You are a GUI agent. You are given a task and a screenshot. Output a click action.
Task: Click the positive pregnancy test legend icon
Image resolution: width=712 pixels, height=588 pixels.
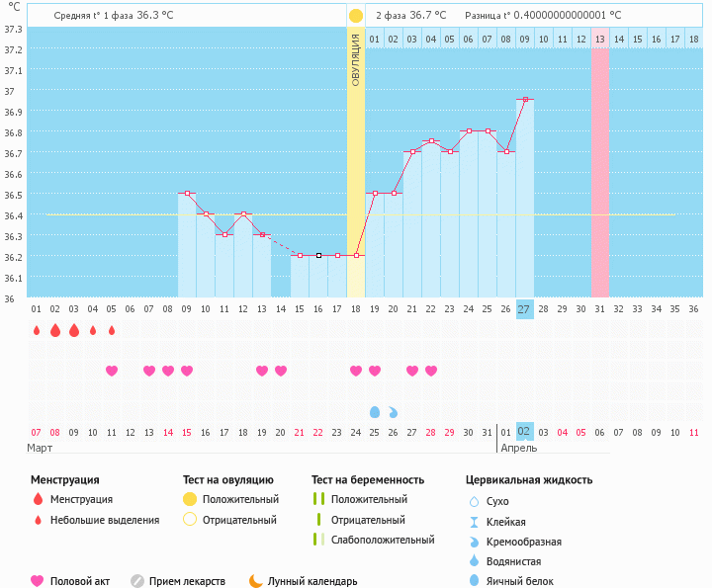point(318,500)
